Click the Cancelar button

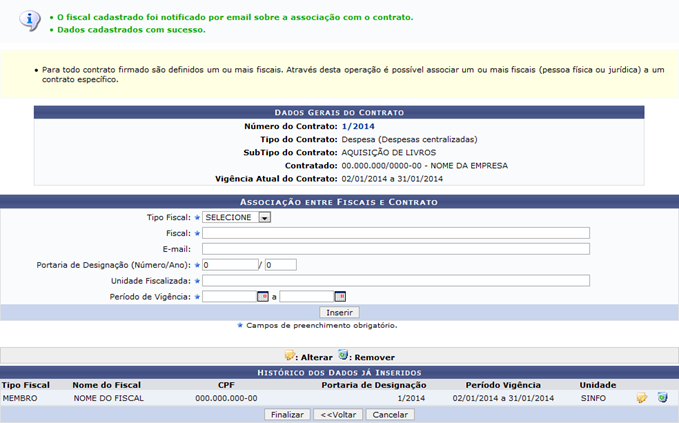click(390, 415)
